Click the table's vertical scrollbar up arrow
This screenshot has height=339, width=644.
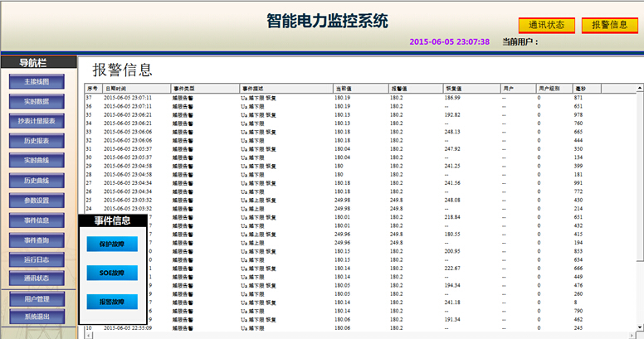(639, 86)
